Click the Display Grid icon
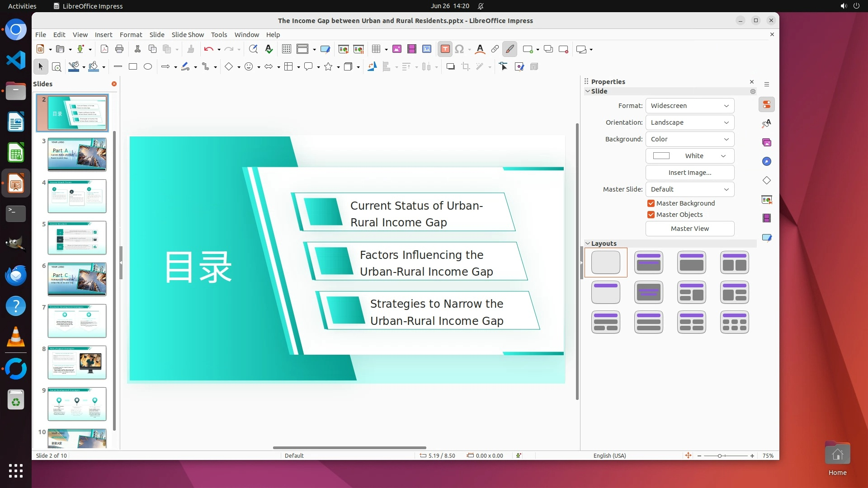Viewport: 868px width, 488px height. (x=286, y=49)
